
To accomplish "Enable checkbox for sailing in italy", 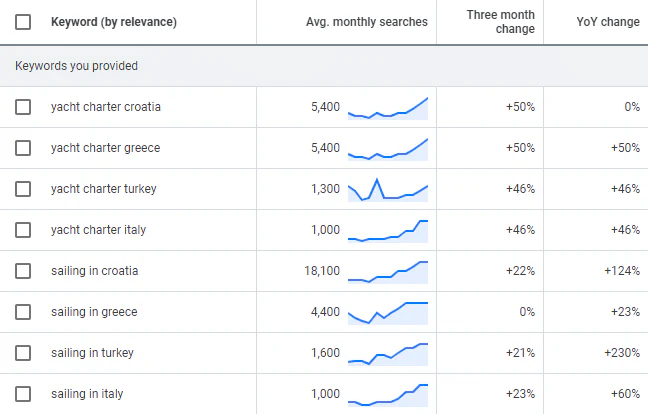I will tap(23, 394).
